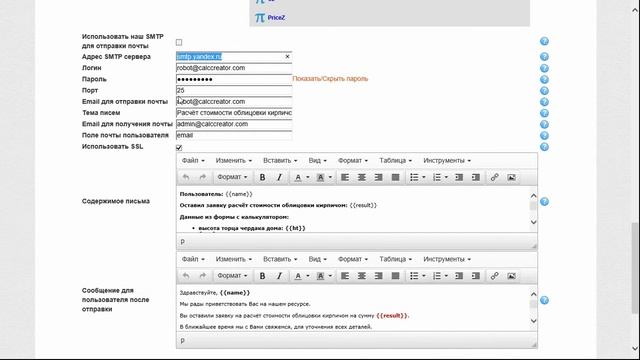Align left in the email content editor
Viewport: 640px width, 360px height.
tap(345, 177)
